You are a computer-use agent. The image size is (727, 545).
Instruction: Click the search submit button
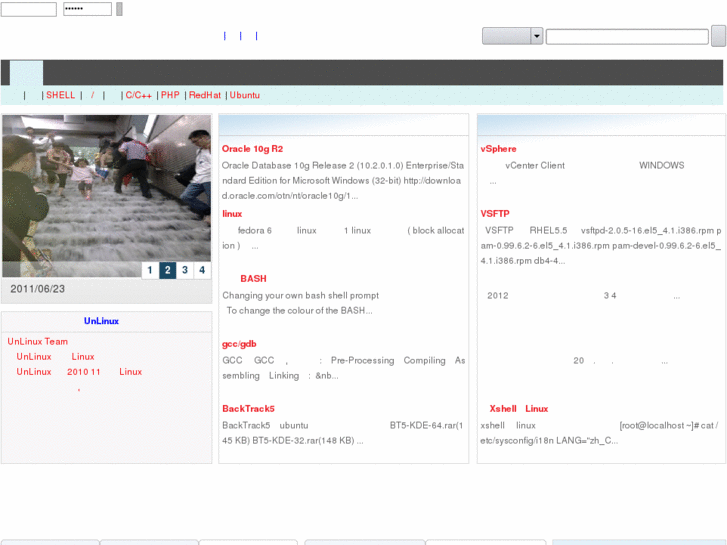click(718, 36)
